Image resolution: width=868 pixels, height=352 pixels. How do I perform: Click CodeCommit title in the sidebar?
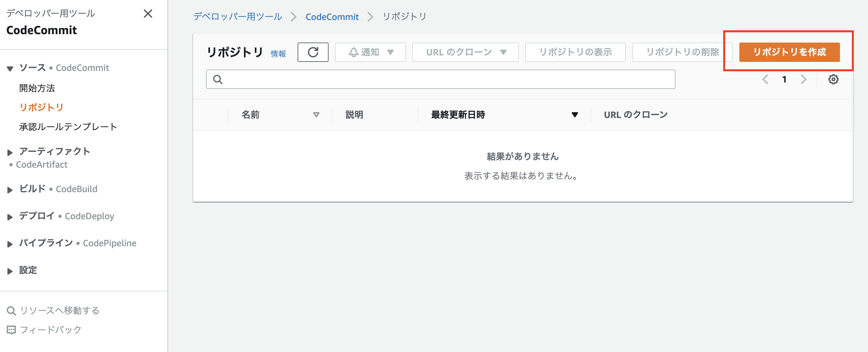point(42,30)
